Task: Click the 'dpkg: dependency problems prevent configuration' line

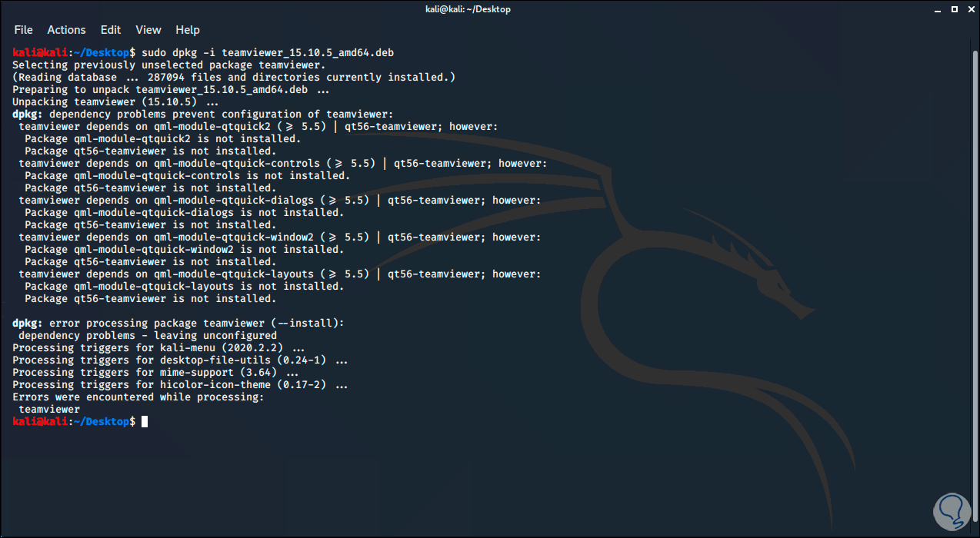Action: 203,114
